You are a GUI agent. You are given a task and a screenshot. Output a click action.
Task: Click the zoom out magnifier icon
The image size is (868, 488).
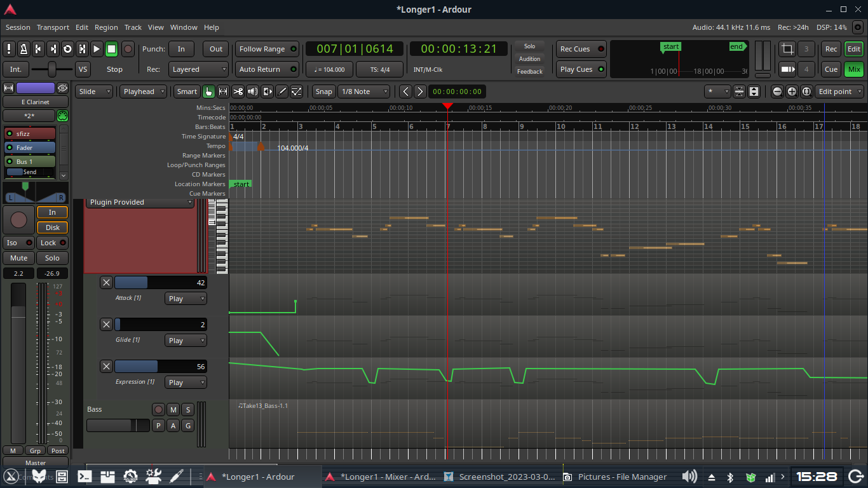coord(777,91)
